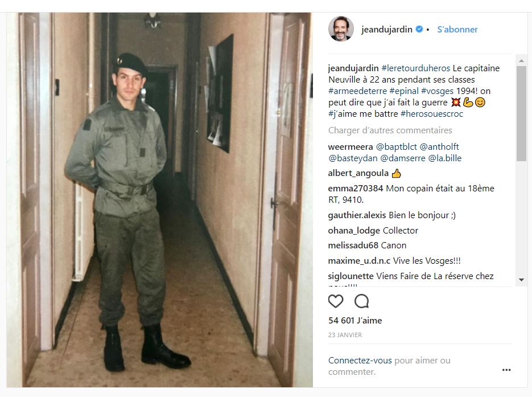Open the comment bubble icon
532x397 pixels.
[361, 301]
